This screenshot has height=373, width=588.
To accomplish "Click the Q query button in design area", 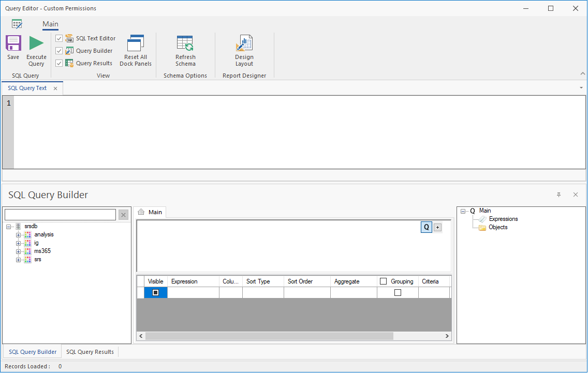I will coord(427,227).
